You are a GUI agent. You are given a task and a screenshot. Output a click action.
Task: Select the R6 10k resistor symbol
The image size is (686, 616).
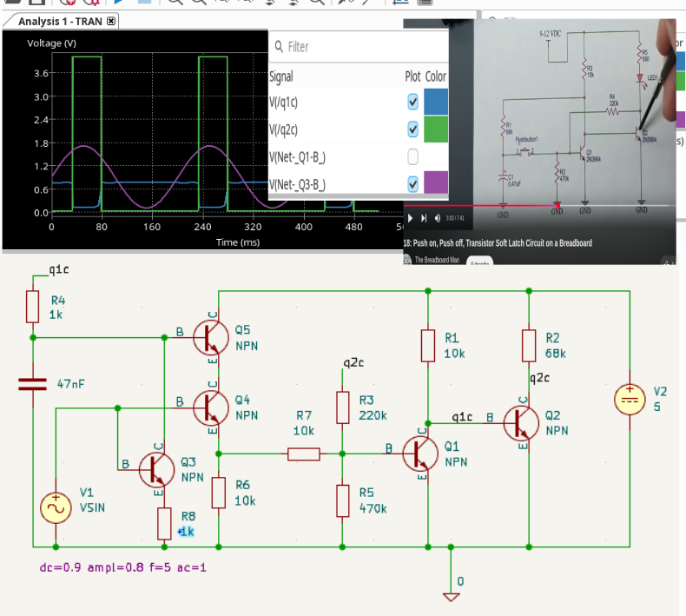[x=218, y=493]
